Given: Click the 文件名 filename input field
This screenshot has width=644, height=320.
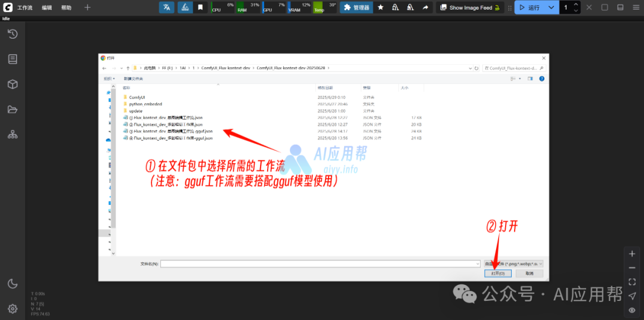Looking at the screenshot, I should pos(320,264).
